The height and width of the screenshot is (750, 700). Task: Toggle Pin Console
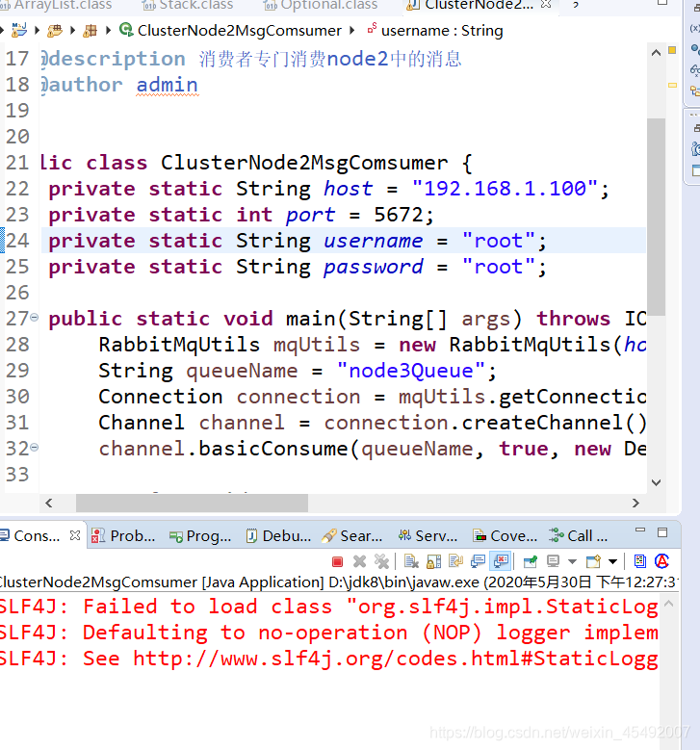pos(531,561)
